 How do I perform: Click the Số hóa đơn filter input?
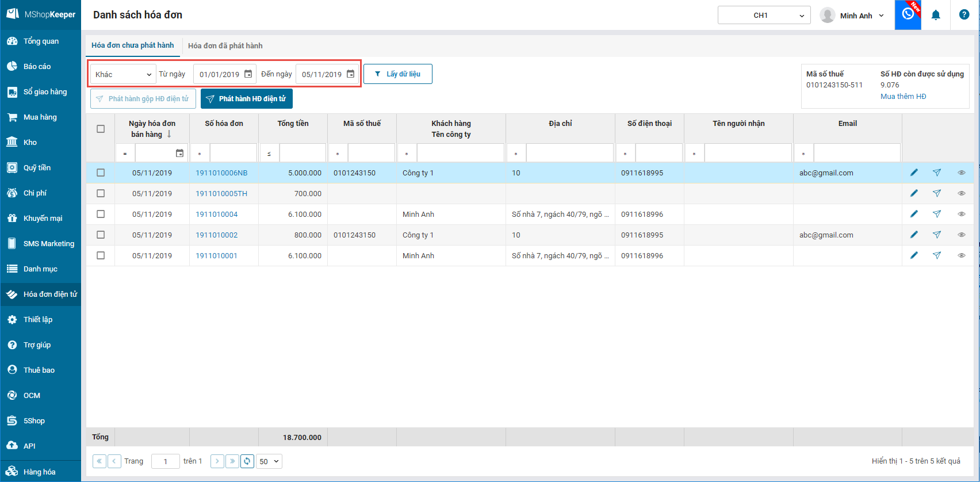tap(233, 154)
